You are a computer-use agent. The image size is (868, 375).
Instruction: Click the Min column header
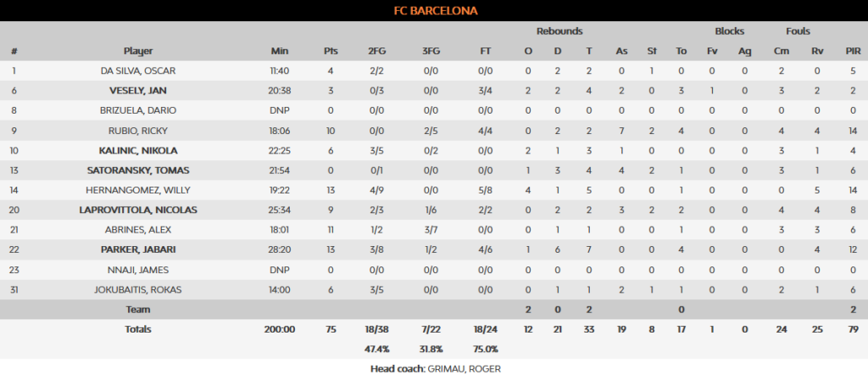tap(280, 50)
